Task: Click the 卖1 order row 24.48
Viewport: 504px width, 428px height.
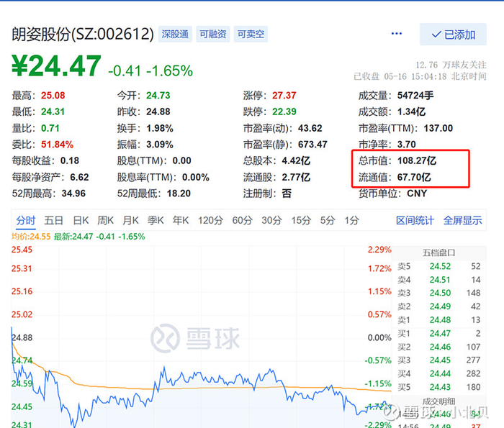Action: tap(439, 320)
